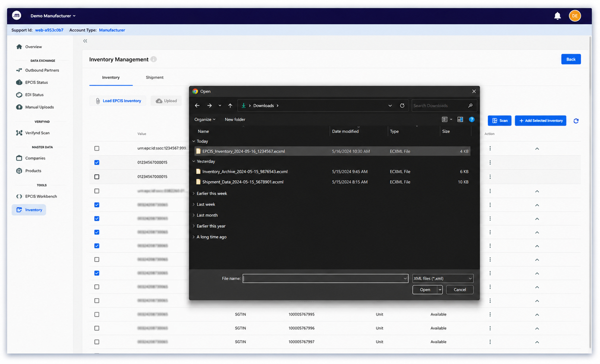The height and width of the screenshot is (364, 600).
Task: Click Add Selected Inventory
Action: [x=540, y=121]
